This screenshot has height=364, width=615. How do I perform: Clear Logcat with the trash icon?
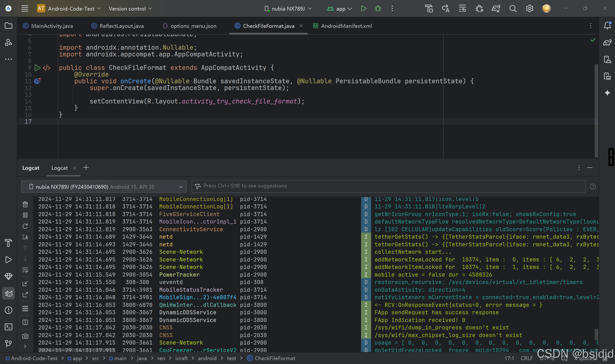[x=25, y=204]
